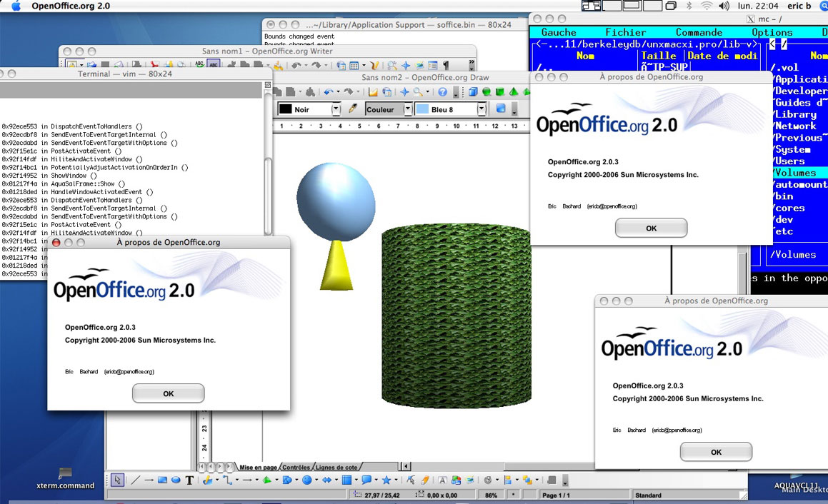Open the Table icon in Writer toolbar
The width and height of the screenshot is (828, 504).
[x=354, y=66]
